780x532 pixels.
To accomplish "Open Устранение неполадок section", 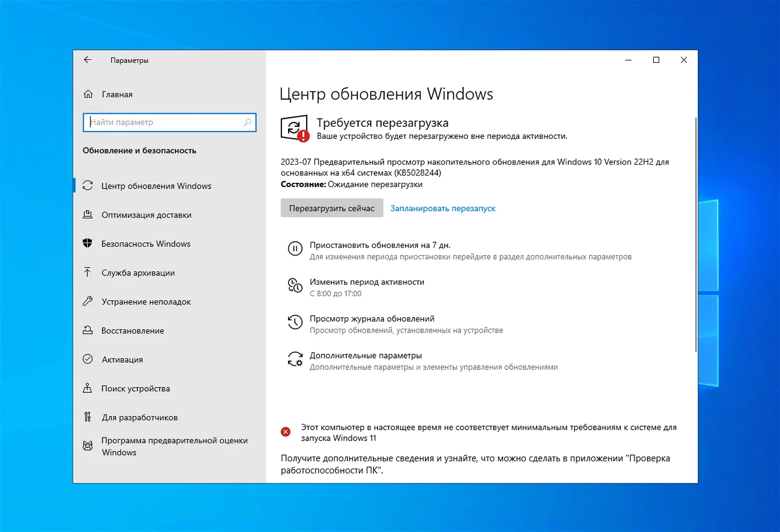I will [x=170, y=301].
